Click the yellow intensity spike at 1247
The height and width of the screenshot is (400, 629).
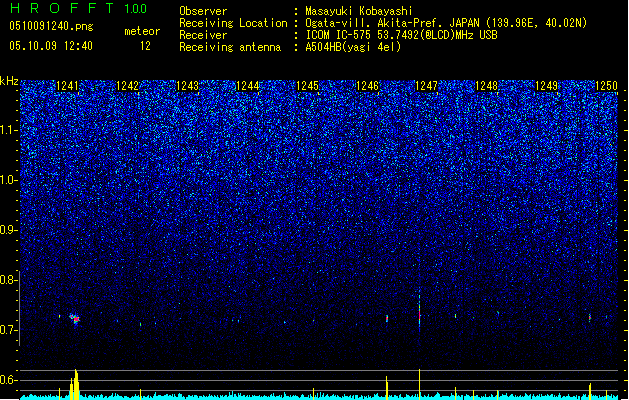point(420,384)
